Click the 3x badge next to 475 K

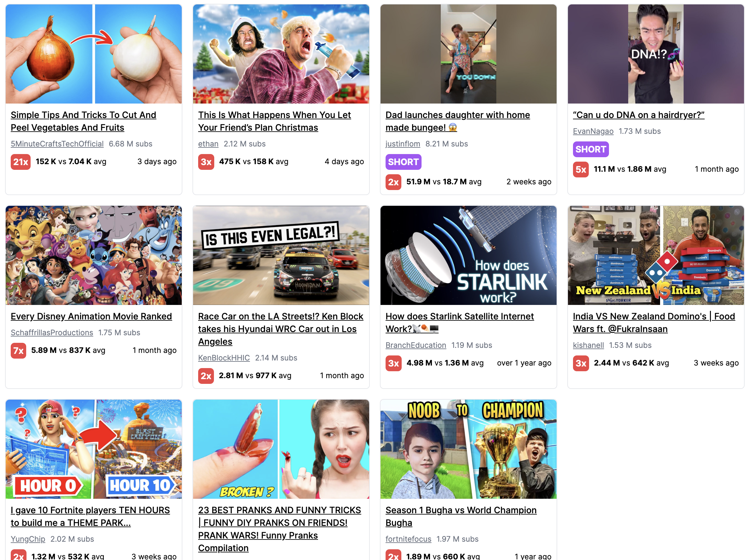point(206,162)
